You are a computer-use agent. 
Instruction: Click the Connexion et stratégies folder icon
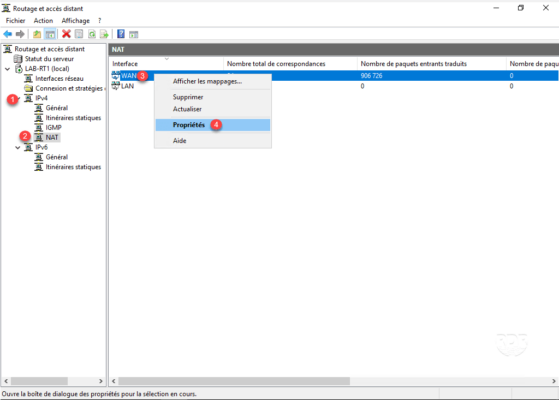(29, 88)
